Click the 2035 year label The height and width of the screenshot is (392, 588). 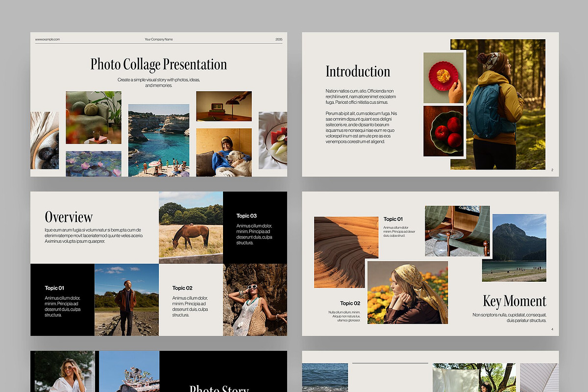click(279, 39)
